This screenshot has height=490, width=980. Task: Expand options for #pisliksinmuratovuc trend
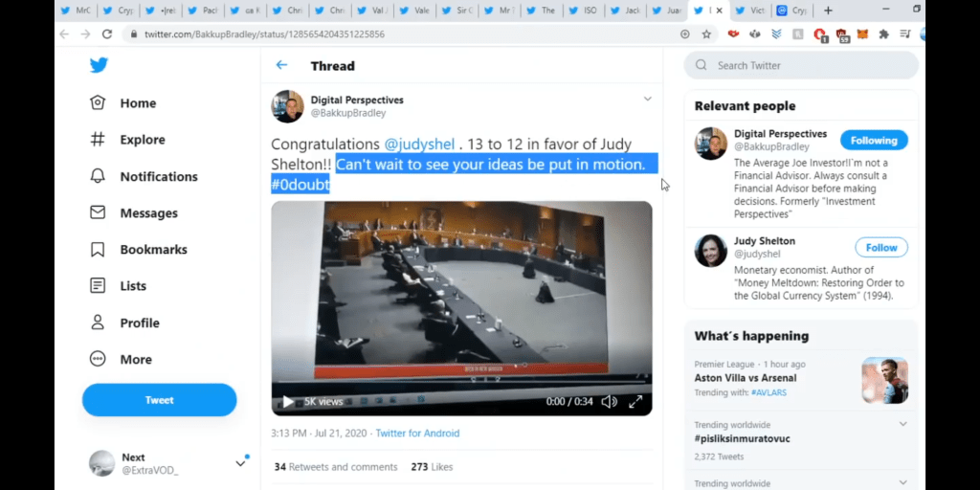[903, 424]
